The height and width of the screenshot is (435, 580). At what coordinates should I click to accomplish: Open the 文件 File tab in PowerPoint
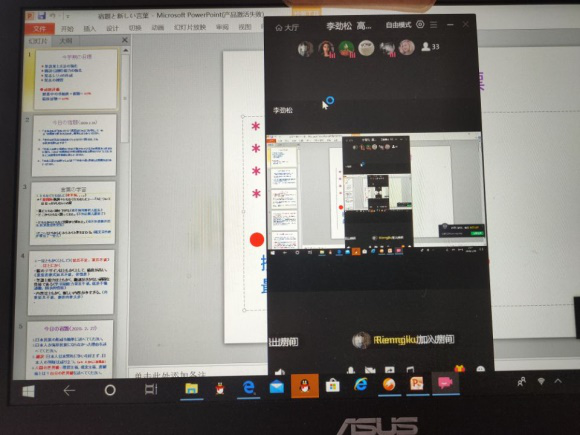40,28
